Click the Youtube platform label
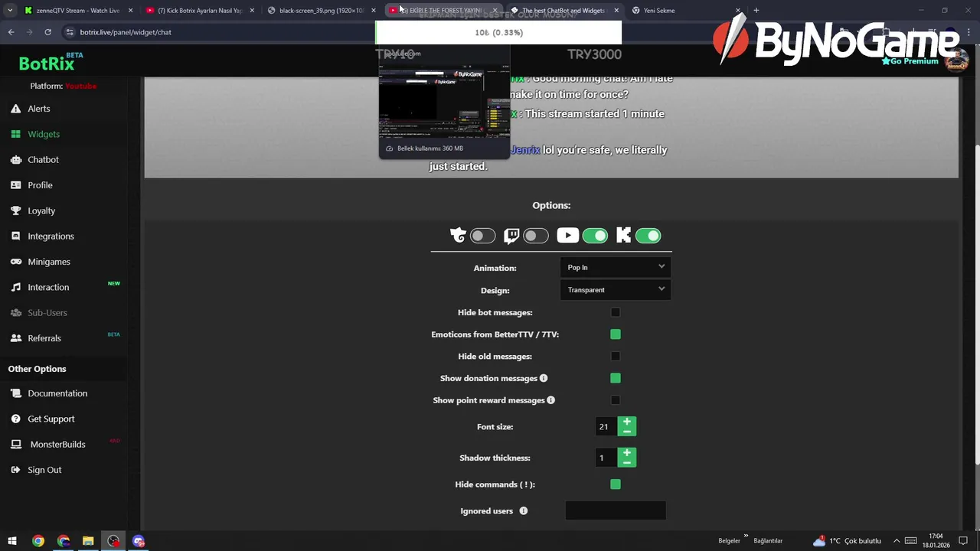 tap(80, 86)
